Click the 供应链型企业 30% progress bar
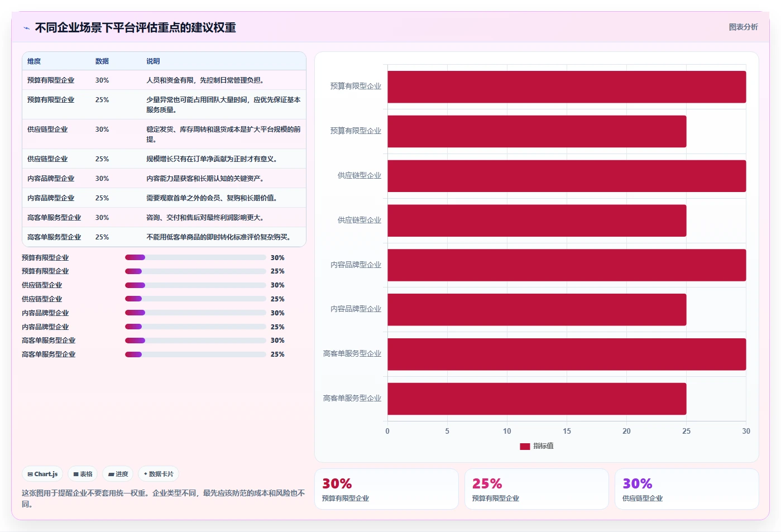Image resolution: width=781 pixels, height=532 pixels. (x=195, y=285)
